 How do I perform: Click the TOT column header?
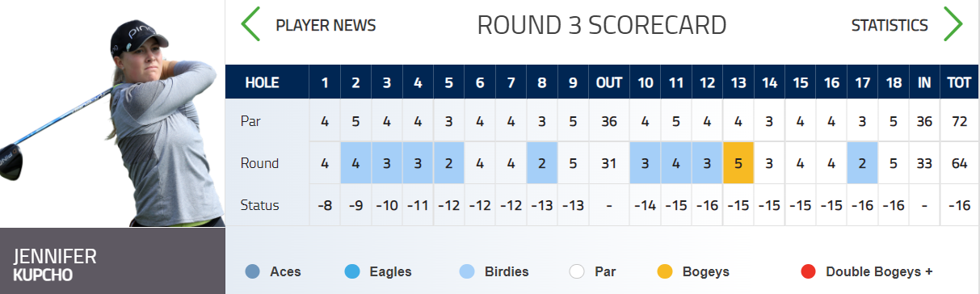click(x=959, y=82)
